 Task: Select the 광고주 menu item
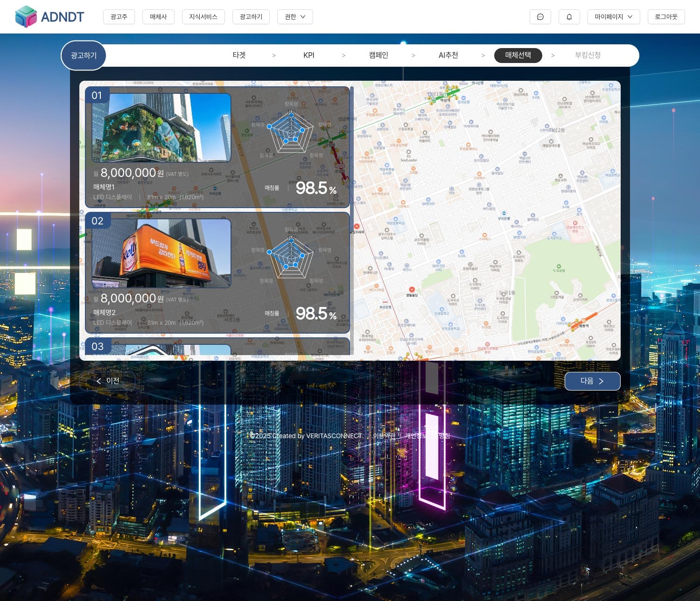tap(119, 17)
